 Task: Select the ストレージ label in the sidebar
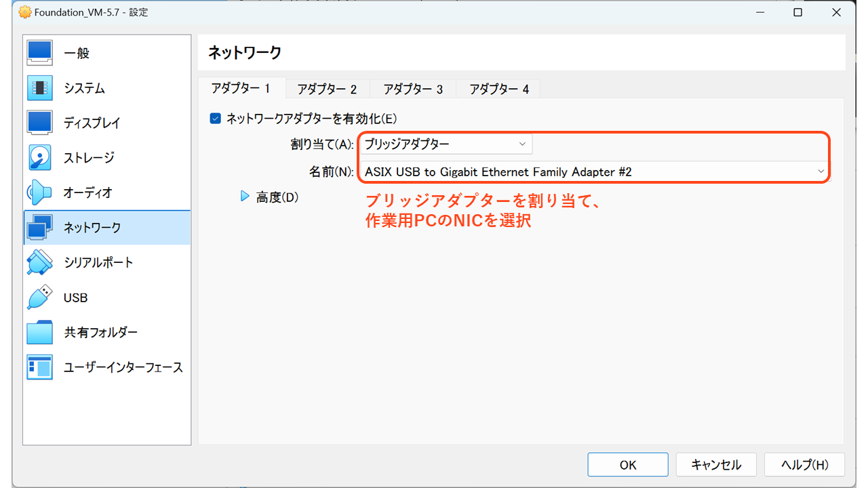pyautogui.click(x=89, y=158)
